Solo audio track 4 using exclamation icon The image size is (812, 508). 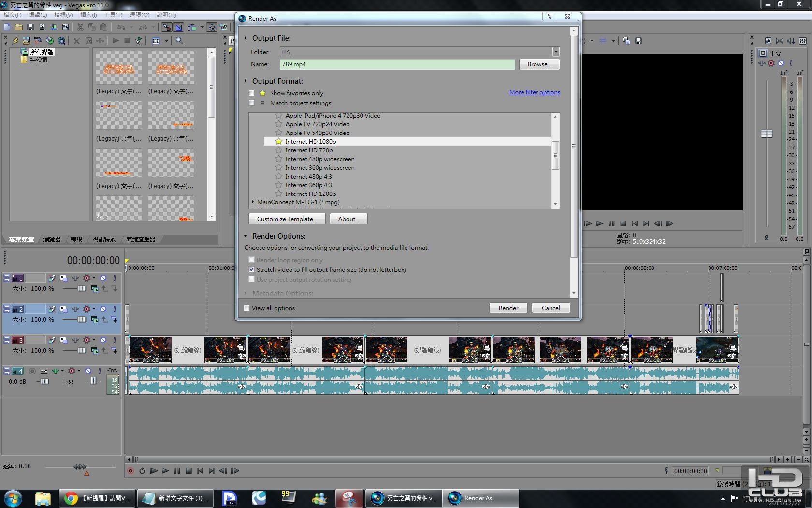(100, 371)
